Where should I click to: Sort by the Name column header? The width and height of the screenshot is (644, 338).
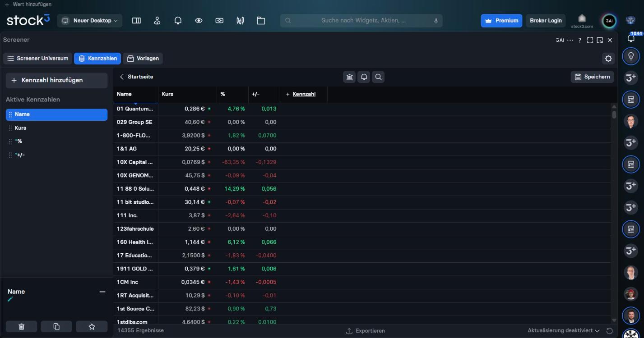pos(135,94)
